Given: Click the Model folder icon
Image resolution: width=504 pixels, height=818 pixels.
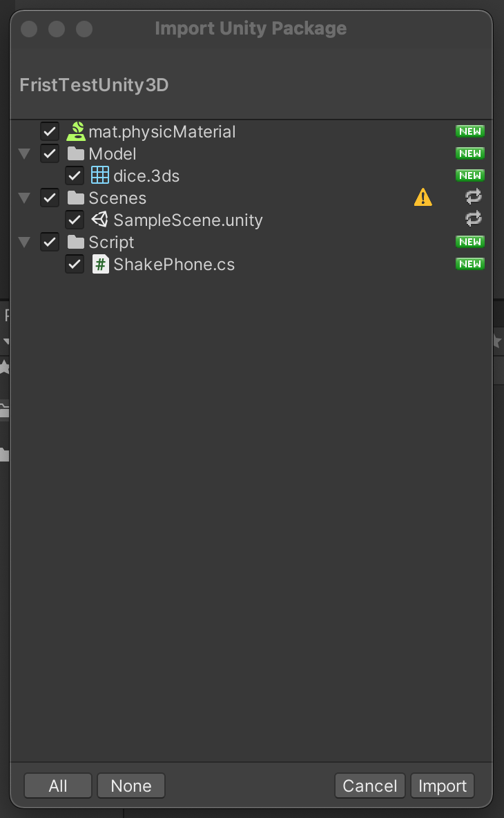Looking at the screenshot, I should (76, 153).
